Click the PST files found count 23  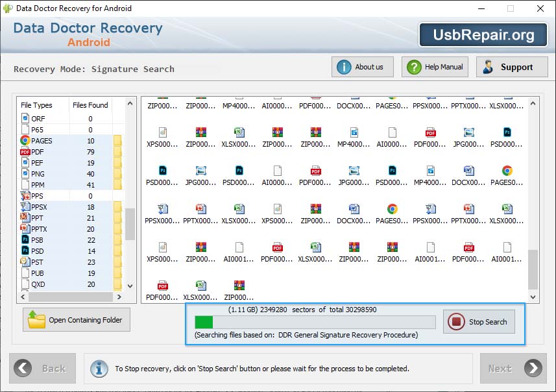tap(91, 262)
